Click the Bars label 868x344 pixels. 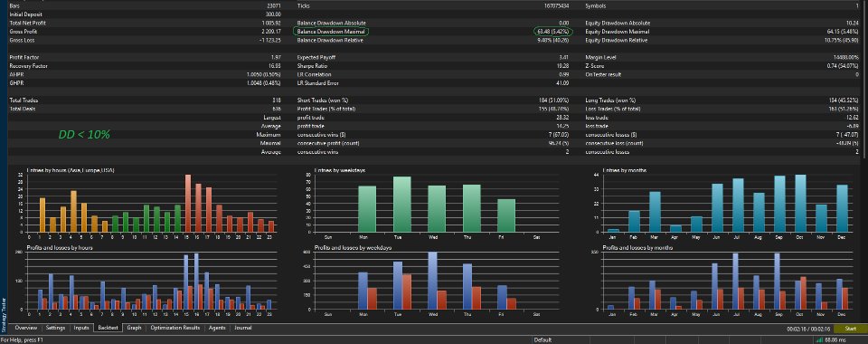[15, 6]
